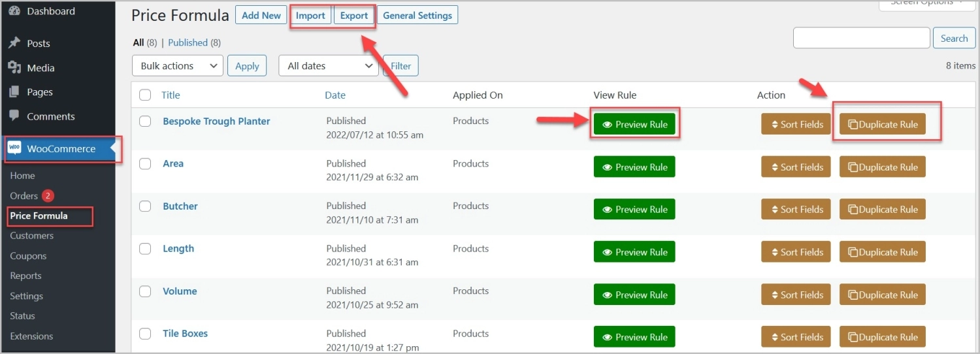This screenshot has width=980, height=354.
Task: Open the Price Formula submenu item
Action: (x=39, y=216)
